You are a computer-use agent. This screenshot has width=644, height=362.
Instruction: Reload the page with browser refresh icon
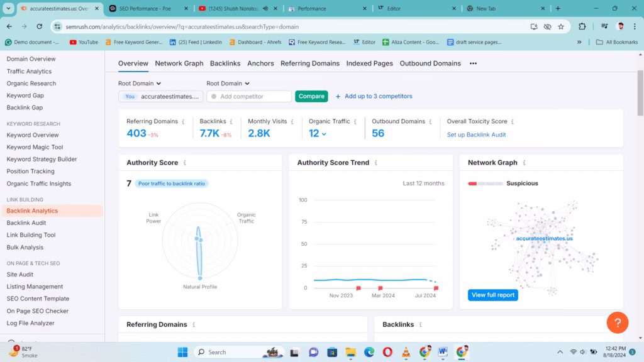40,26
